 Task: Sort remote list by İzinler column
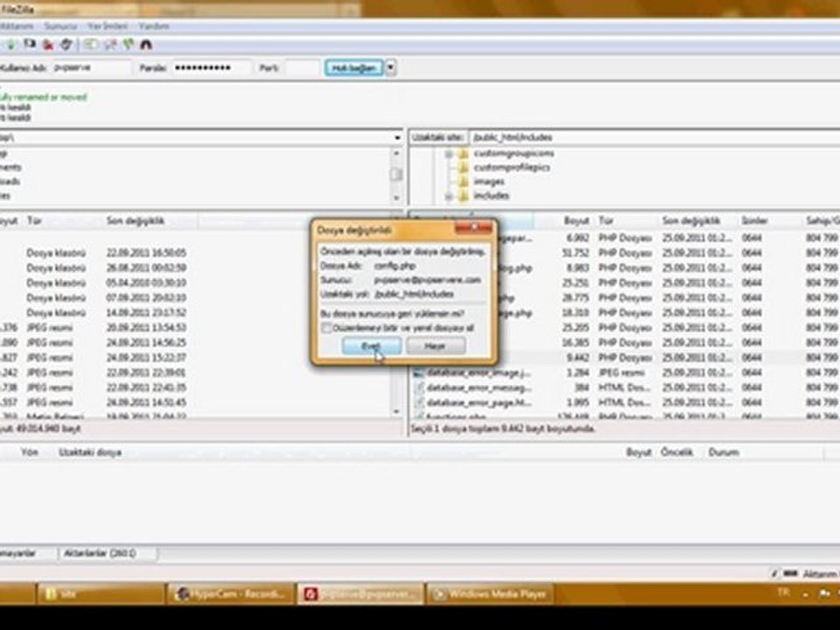[x=755, y=220]
